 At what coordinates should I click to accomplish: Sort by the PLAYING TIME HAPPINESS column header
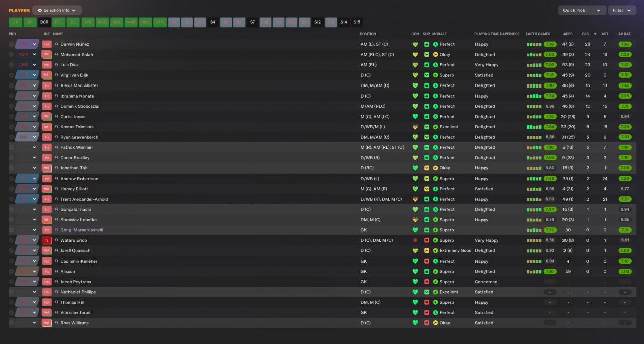(x=497, y=34)
